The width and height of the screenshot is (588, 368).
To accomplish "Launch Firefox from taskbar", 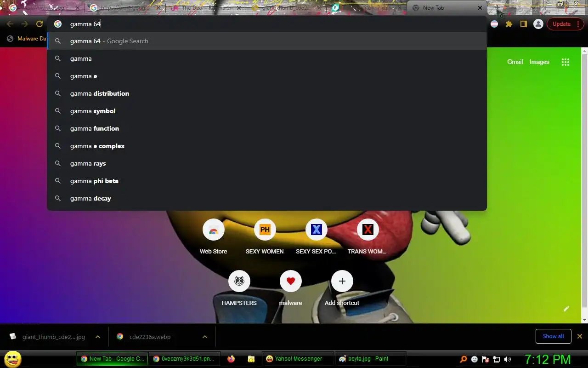I will [x=231, y=359].
